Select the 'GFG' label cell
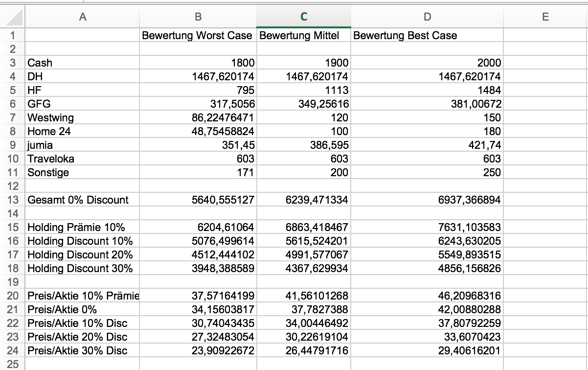 [82, 104]
